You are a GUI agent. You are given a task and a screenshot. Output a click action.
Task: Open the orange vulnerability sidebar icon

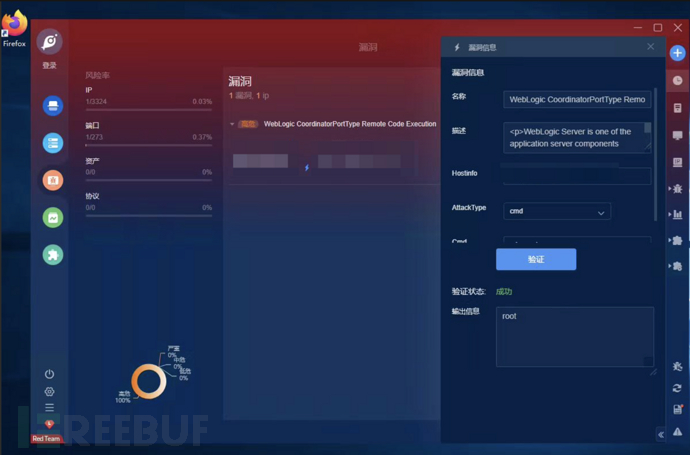point(53,180)
